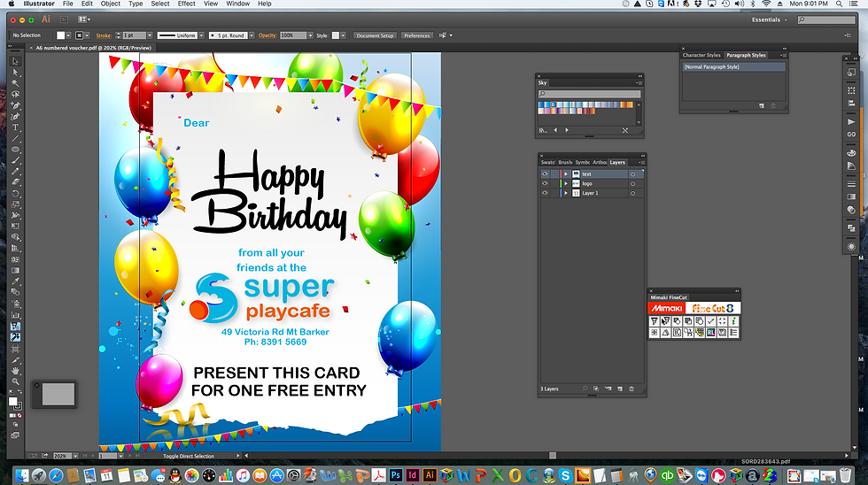Select the Paintbrush tool
The image size is (868, 485).
pyautogui.click(x=16, y=160)
